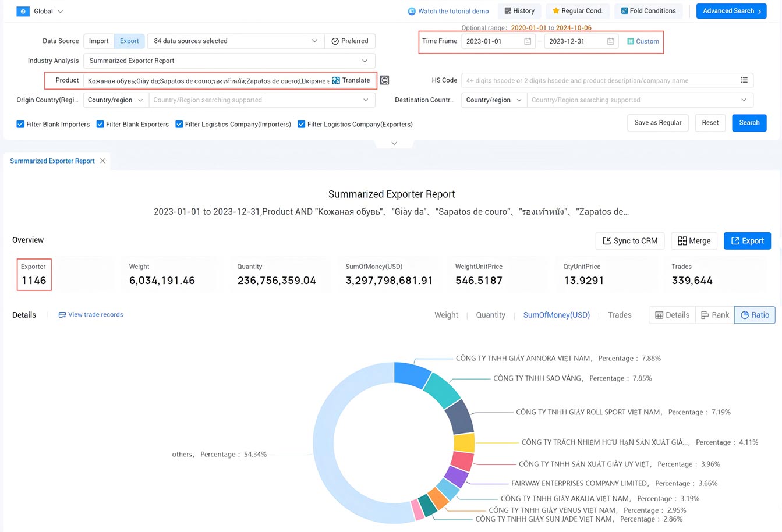
Task: Select the Import data source toggle
Action: [x=98, y=41]
